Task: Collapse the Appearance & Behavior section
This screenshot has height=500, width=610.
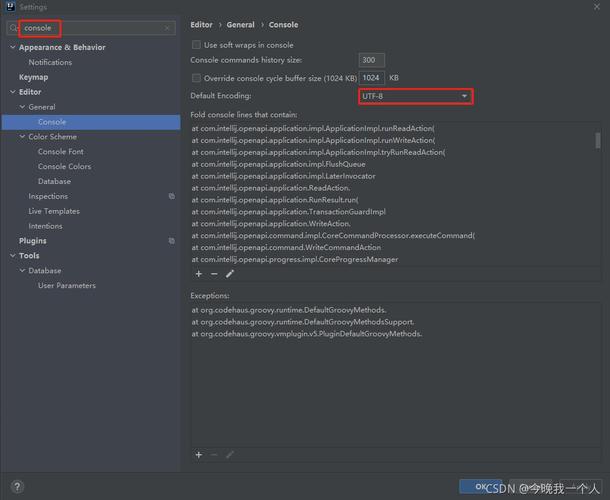Action: pyautogui.click(x=12, y=47)
